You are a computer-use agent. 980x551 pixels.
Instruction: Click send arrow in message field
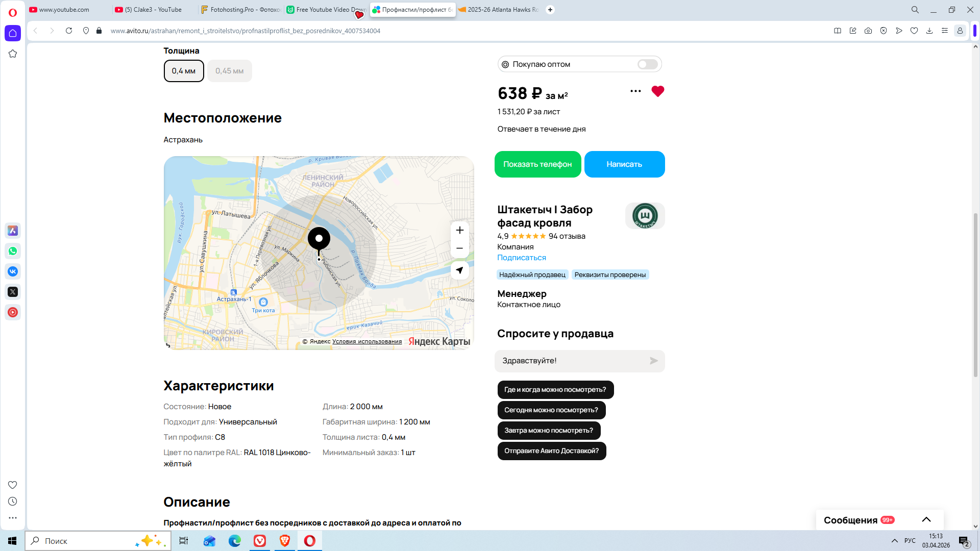(x=653, y=361)
